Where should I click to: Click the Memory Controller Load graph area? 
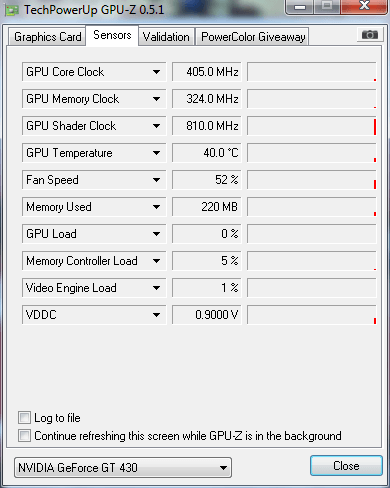(312, 261)
